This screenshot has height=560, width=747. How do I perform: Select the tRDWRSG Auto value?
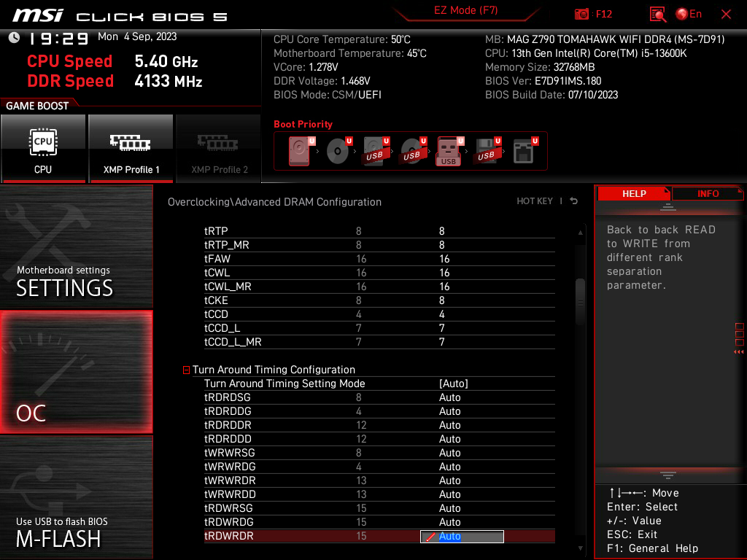[449, 508]
